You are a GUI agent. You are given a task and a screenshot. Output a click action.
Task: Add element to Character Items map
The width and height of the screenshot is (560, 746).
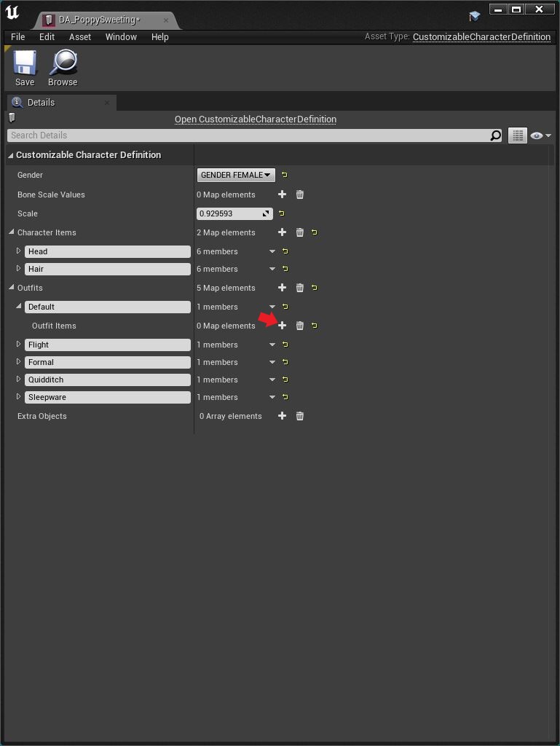pyautogui.click(x=282, y=232)
